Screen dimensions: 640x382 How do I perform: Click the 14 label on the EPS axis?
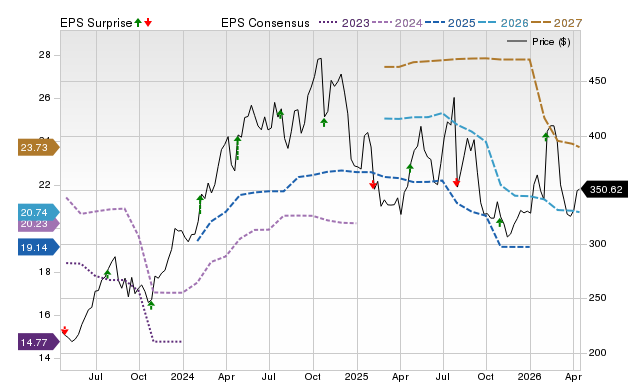(44, 358)
